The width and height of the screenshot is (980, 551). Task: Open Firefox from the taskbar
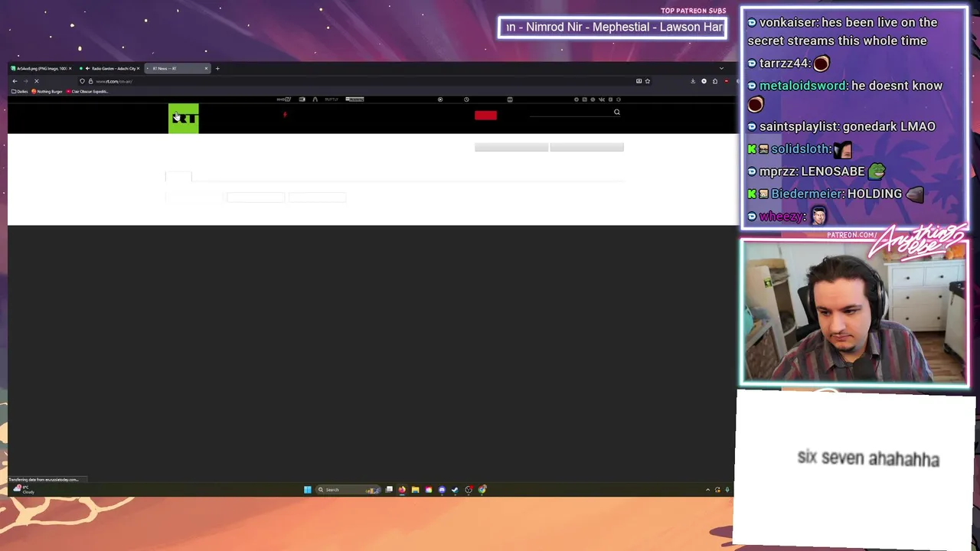pos(402,490)
